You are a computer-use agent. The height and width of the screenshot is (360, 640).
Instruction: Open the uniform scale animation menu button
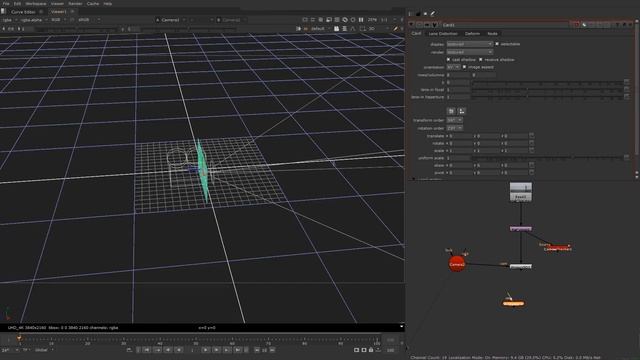pos(627,158)
